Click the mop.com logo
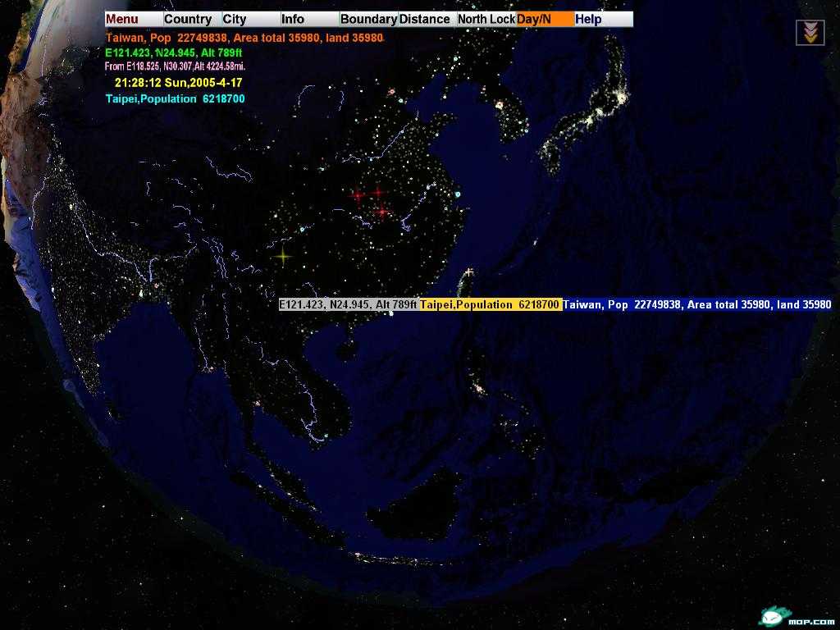 [797, 617]
